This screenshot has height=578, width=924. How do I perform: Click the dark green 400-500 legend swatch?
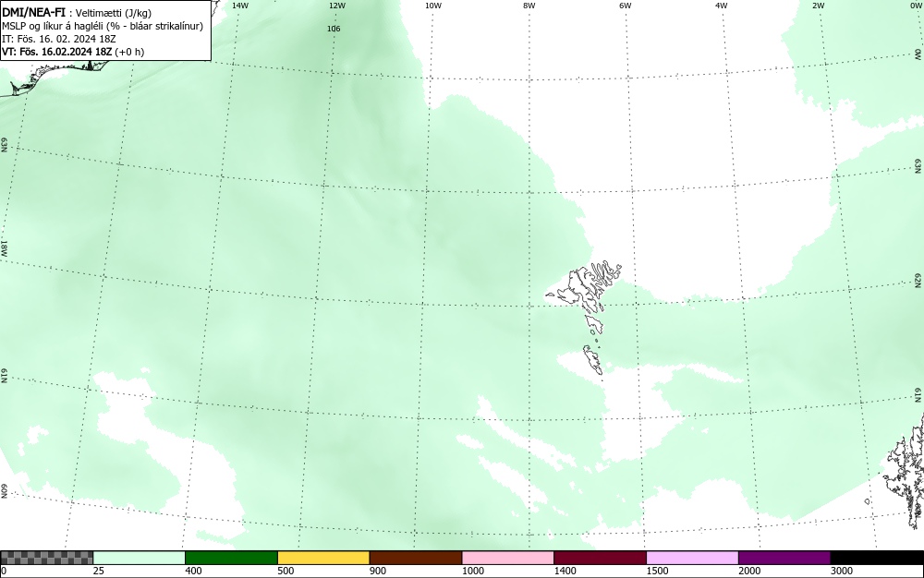tap(231, 558)
